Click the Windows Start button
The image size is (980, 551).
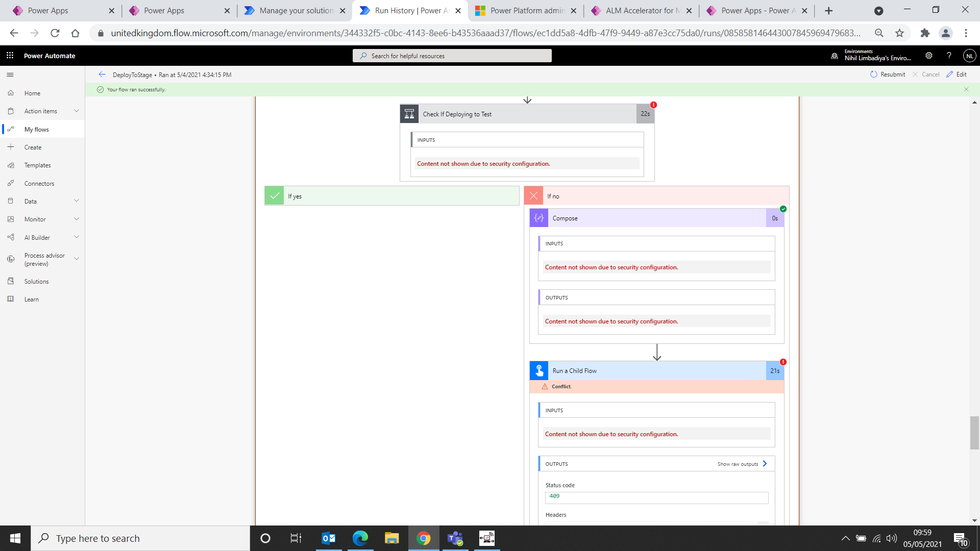click(15, 538)
